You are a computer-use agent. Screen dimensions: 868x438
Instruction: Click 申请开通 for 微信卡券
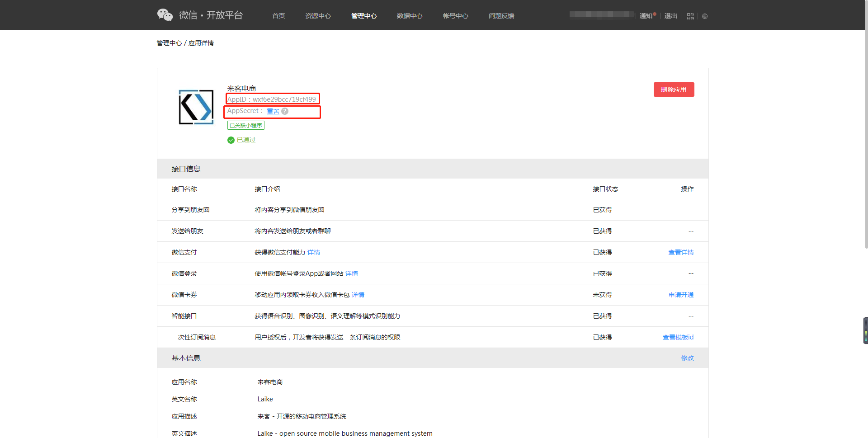coord(681,295)
